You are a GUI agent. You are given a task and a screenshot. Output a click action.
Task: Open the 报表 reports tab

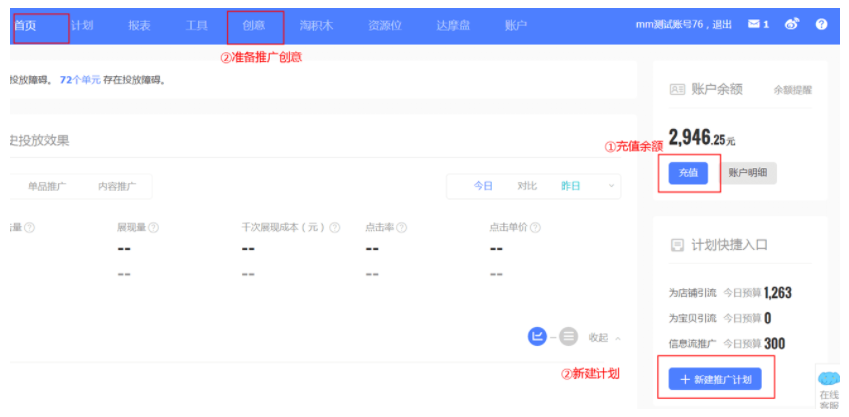139,25
